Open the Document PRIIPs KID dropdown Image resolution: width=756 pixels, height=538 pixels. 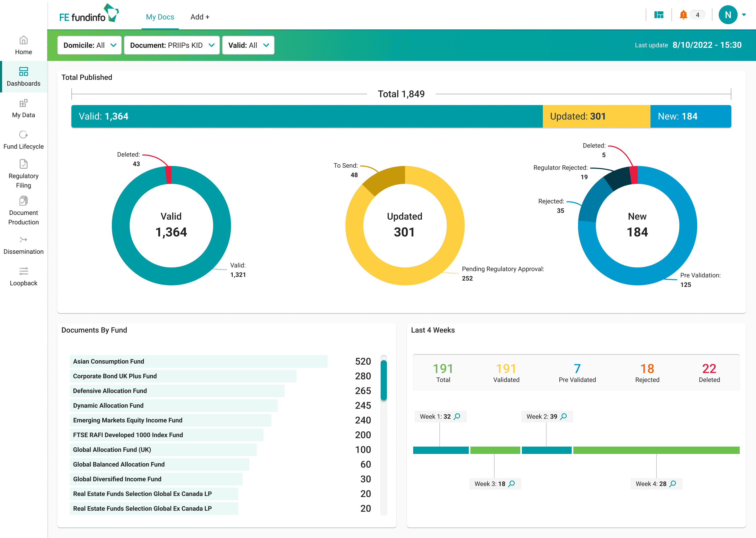point(172,45)
